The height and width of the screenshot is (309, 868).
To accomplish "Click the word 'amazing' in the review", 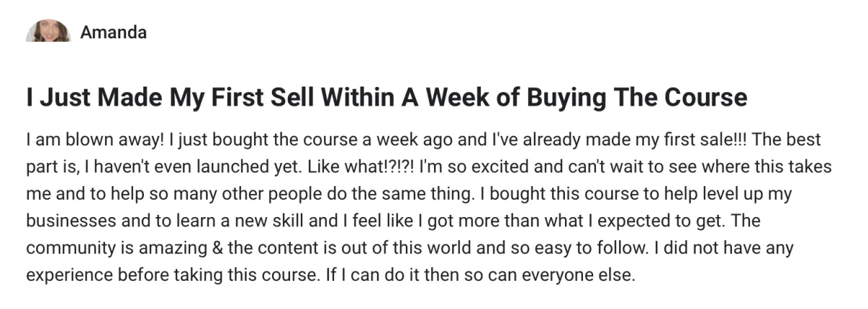I will [158, 249].
